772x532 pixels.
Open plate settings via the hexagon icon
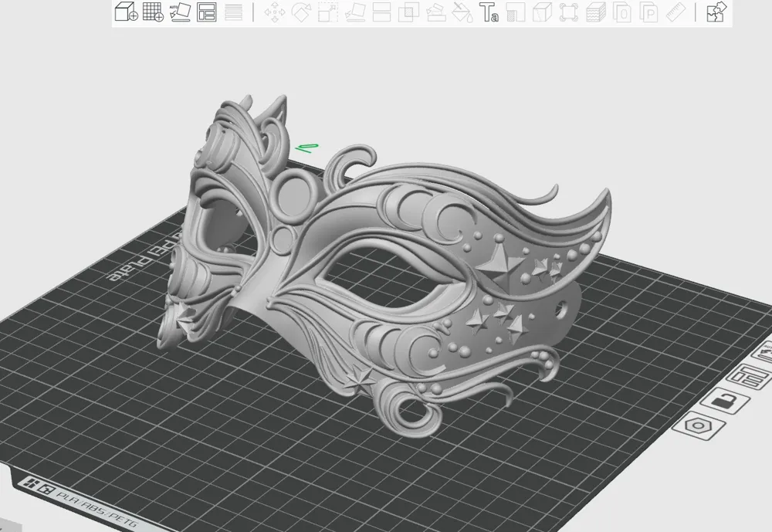pos(699,425)
